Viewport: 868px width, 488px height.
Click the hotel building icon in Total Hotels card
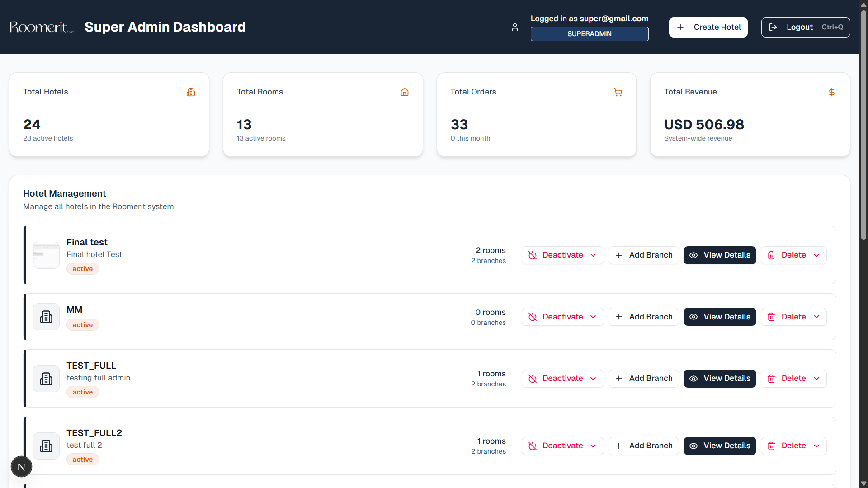(x=191, y=92)
